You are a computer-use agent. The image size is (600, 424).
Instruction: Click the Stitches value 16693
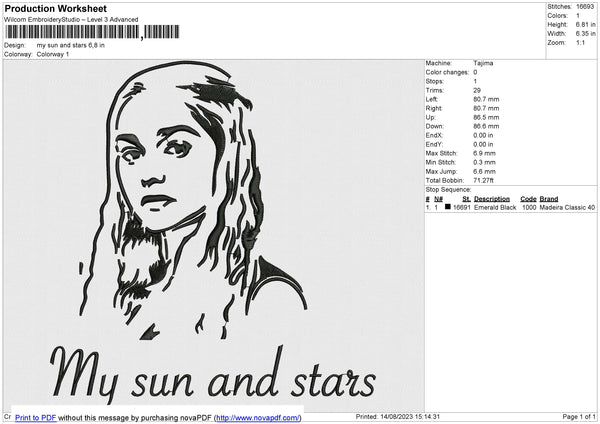(x=585, y=7)
